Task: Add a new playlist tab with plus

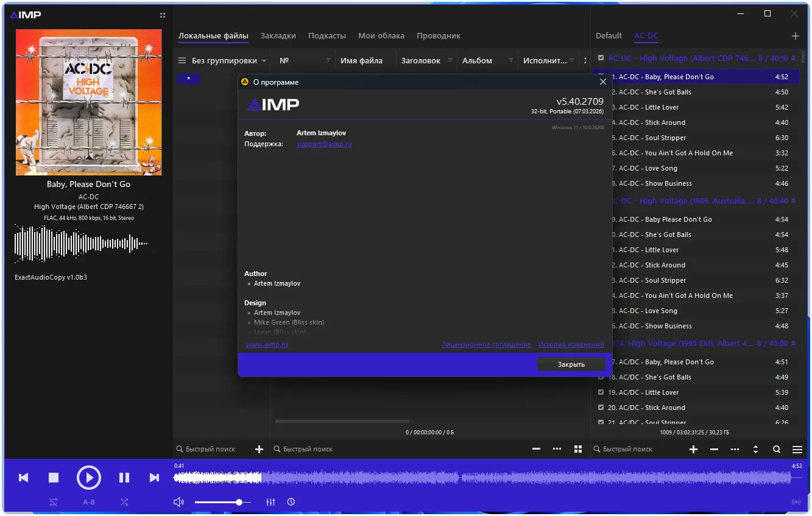Action: point(795,36)
